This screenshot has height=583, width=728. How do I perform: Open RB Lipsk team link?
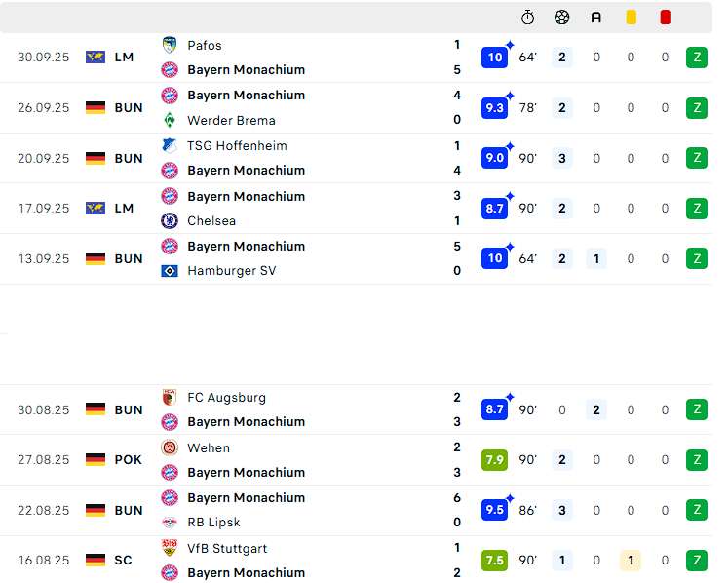[213, 523]
